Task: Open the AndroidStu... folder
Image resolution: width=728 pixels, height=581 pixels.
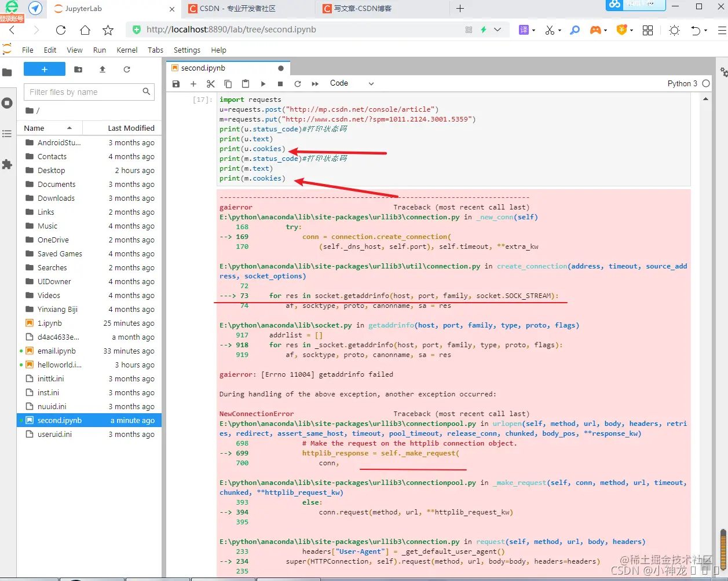Action: click(x=89, y=142)
